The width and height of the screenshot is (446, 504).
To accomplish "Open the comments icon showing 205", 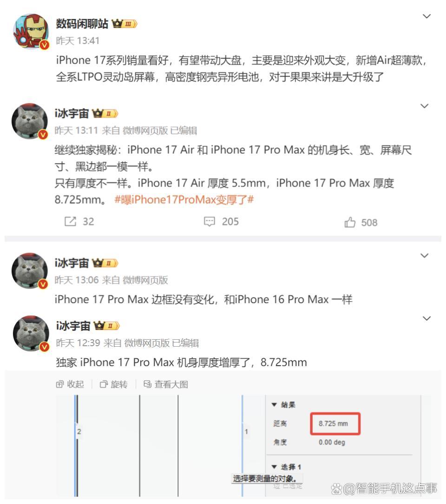I will (x=210, y=221).
